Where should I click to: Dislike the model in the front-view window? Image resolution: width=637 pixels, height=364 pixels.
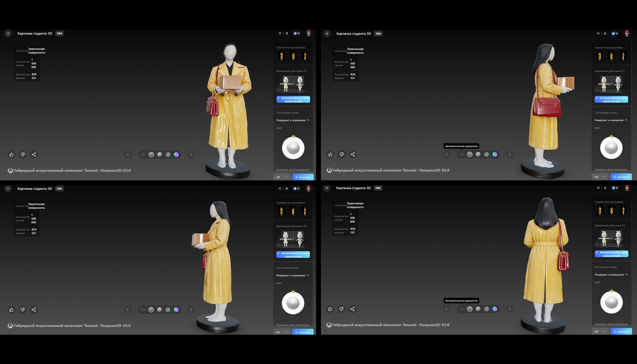point(23,154)
